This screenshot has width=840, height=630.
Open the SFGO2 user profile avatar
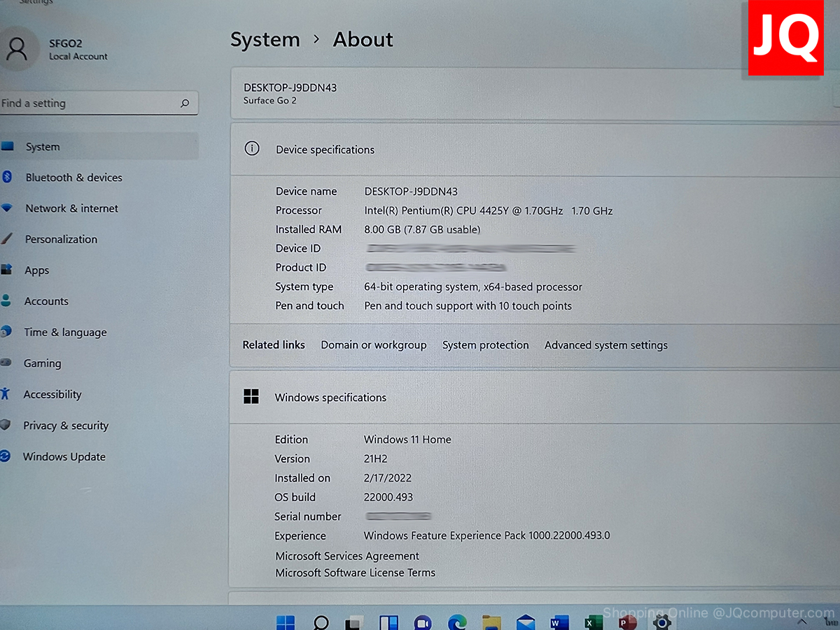click(x=17, y=48)
